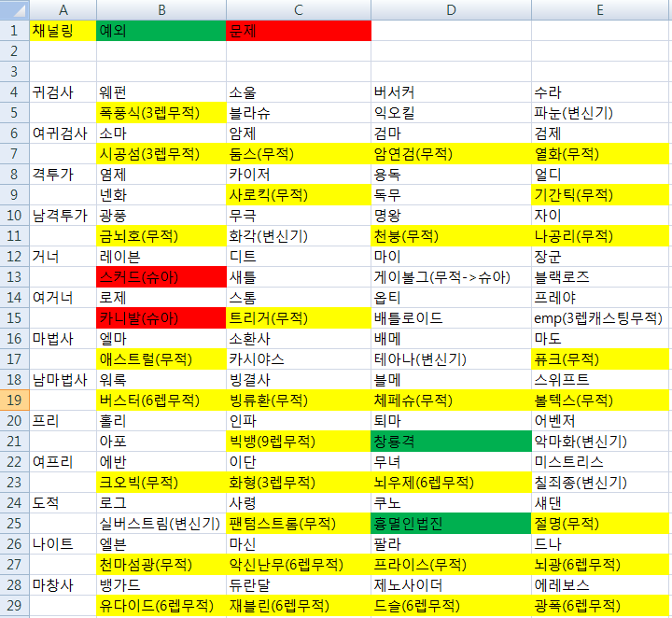Select column A header
The width and height of the screenshot is (672, 618).
point(63,9)
